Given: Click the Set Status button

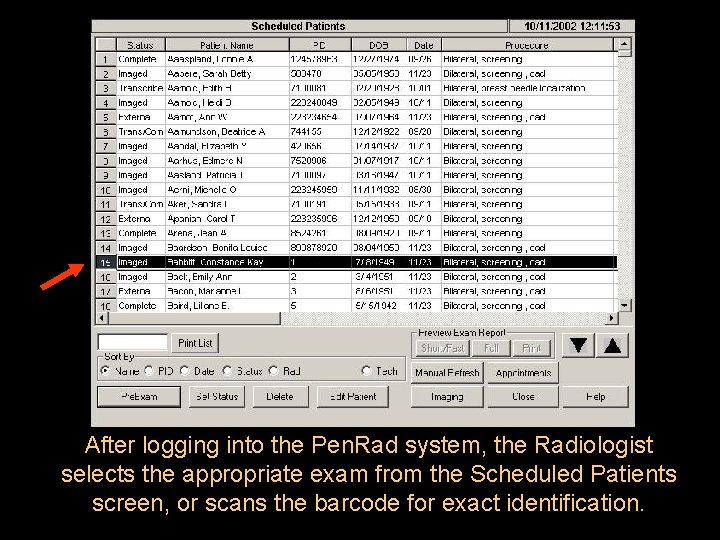Looking at the screenshot, I should (217, 397).
